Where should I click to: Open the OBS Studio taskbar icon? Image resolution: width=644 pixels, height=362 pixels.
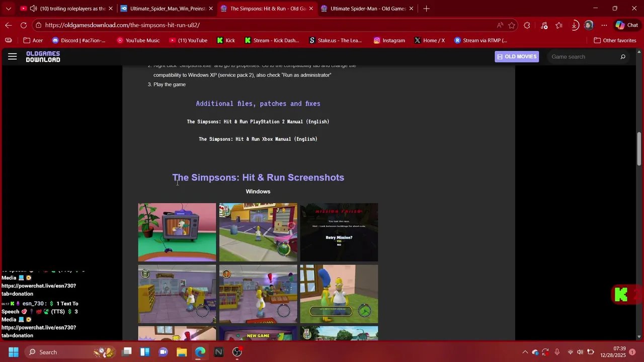click(237, 352)
